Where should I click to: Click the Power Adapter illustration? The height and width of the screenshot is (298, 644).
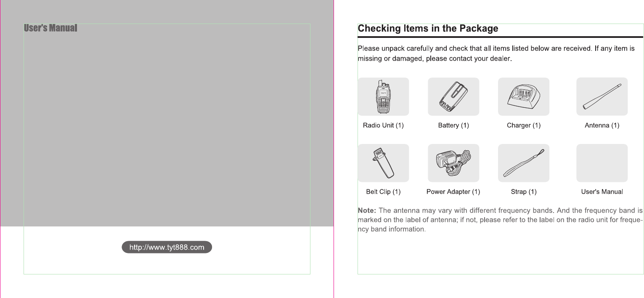click(x=453, y=163)
